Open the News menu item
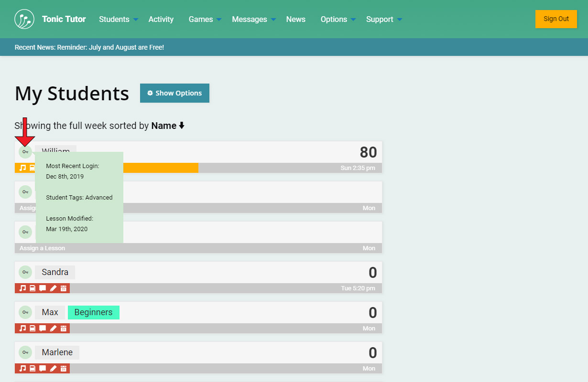Viewport: 588px width, 382px height. pos(295,20)
